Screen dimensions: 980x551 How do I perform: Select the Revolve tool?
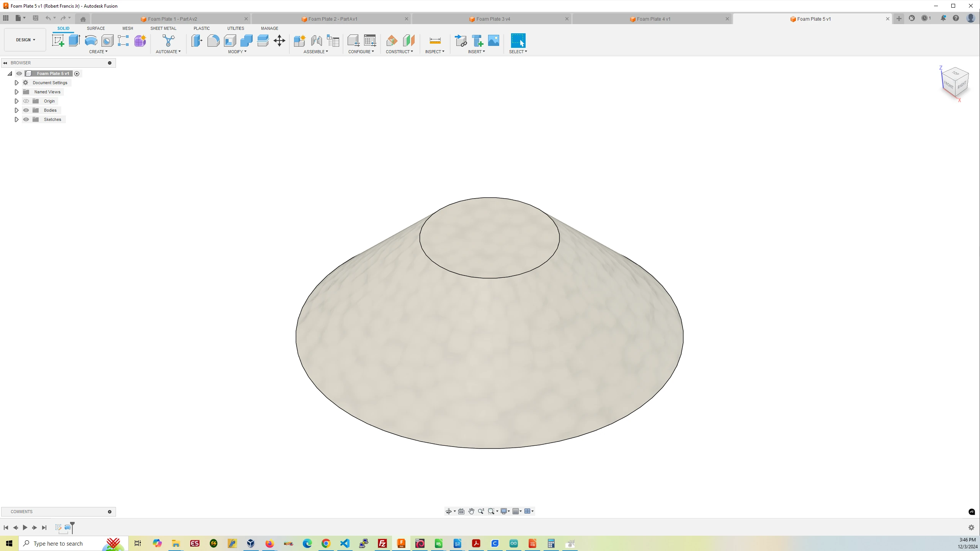pyautogui.click(x=91, y=40)
